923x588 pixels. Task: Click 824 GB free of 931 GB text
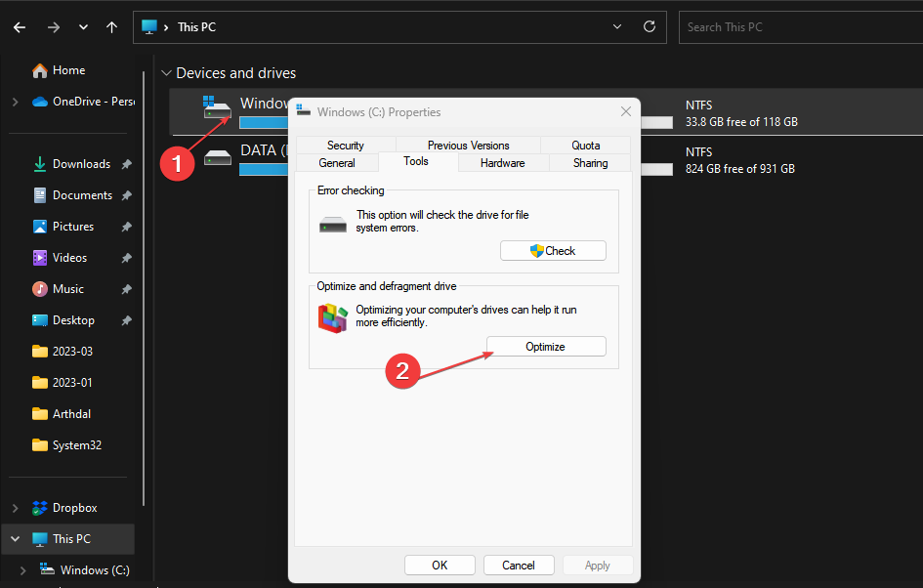click(x=740, y=169)
